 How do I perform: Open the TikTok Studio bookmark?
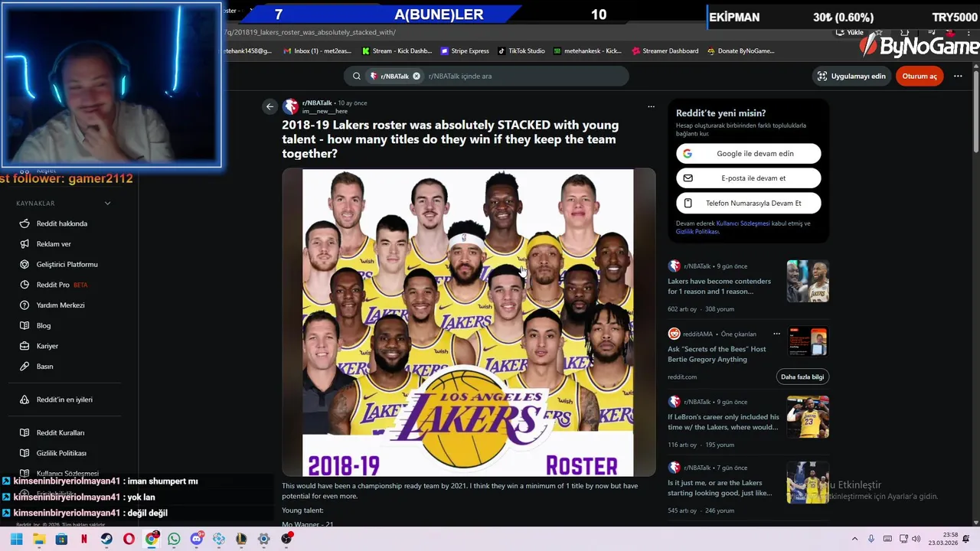[521, 51]
